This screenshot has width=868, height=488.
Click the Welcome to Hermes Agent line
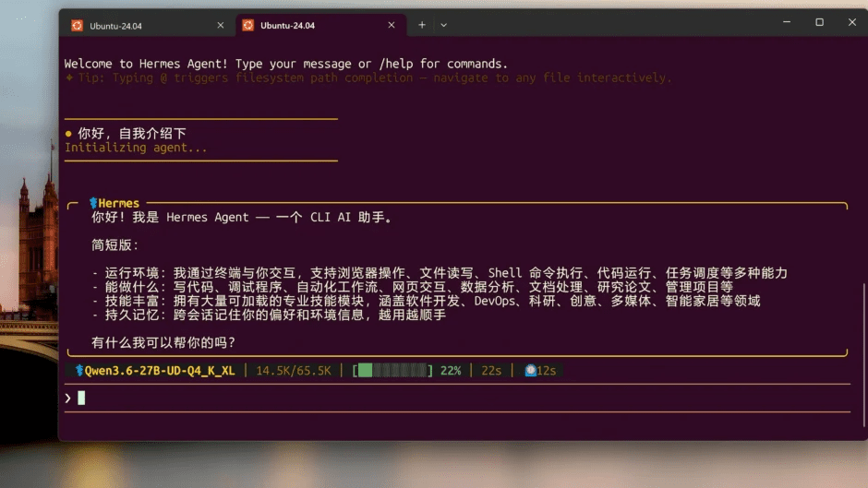pos(285,64)
